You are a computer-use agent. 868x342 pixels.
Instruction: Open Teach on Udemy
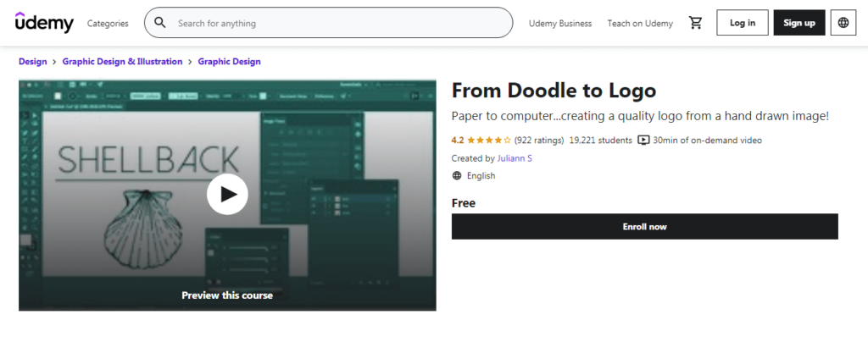tap(640, 24)
